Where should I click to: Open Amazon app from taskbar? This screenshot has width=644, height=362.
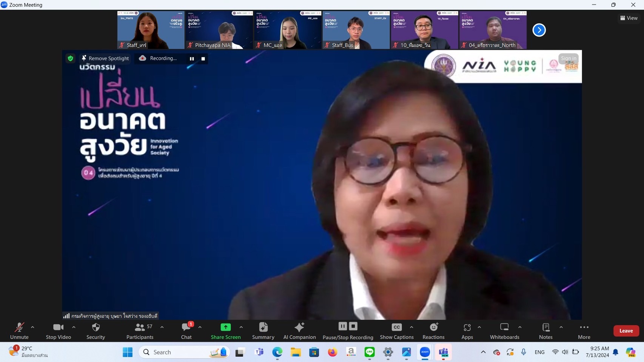pos(351,352)
